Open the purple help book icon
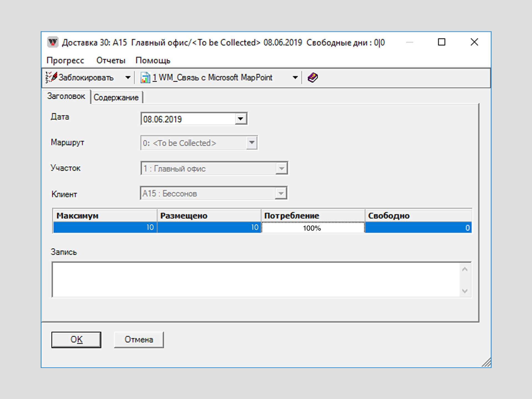This screenshot has height=399, width=532. [x=313, y=78]
